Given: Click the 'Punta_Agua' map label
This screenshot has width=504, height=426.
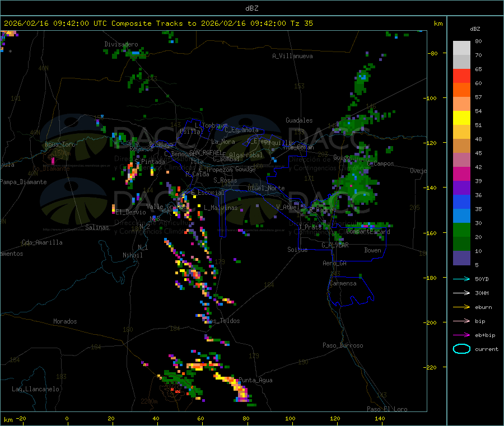Looking at the screenshot, I should pyautogui.click(x=255, y=380).
